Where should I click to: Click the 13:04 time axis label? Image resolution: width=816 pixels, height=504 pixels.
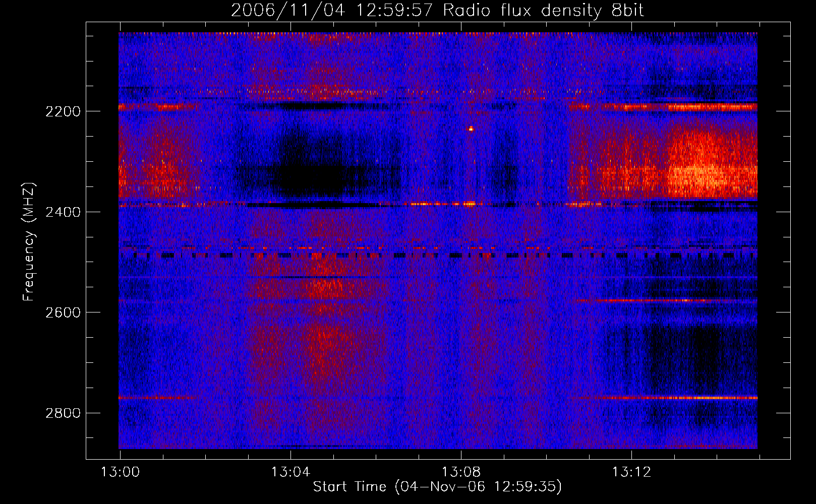click(x=290, y=472)
